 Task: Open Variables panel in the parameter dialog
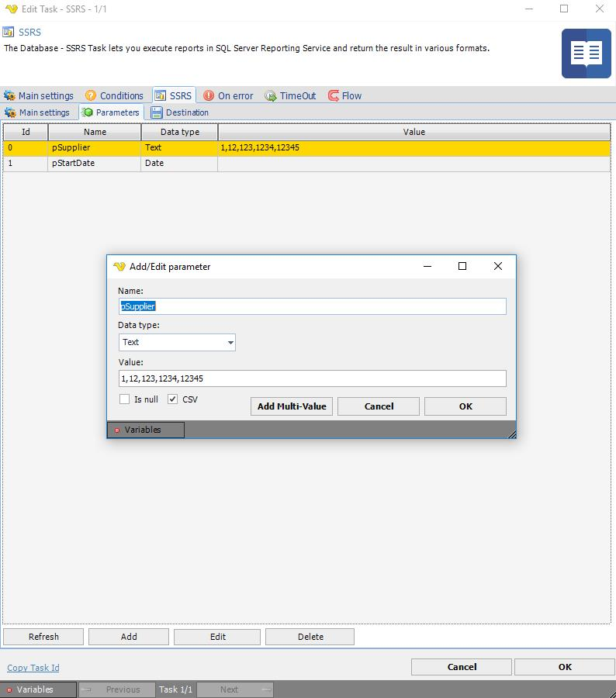point(145,430)
